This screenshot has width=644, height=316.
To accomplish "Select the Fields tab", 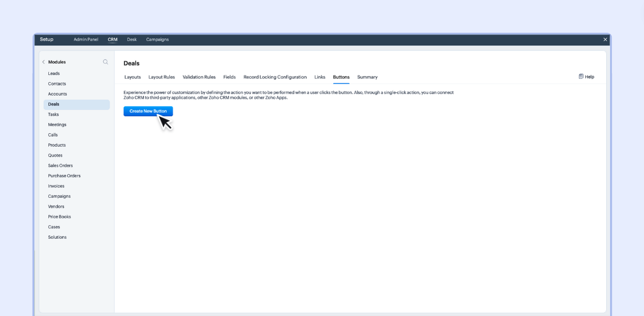I will tap(230, 77).
